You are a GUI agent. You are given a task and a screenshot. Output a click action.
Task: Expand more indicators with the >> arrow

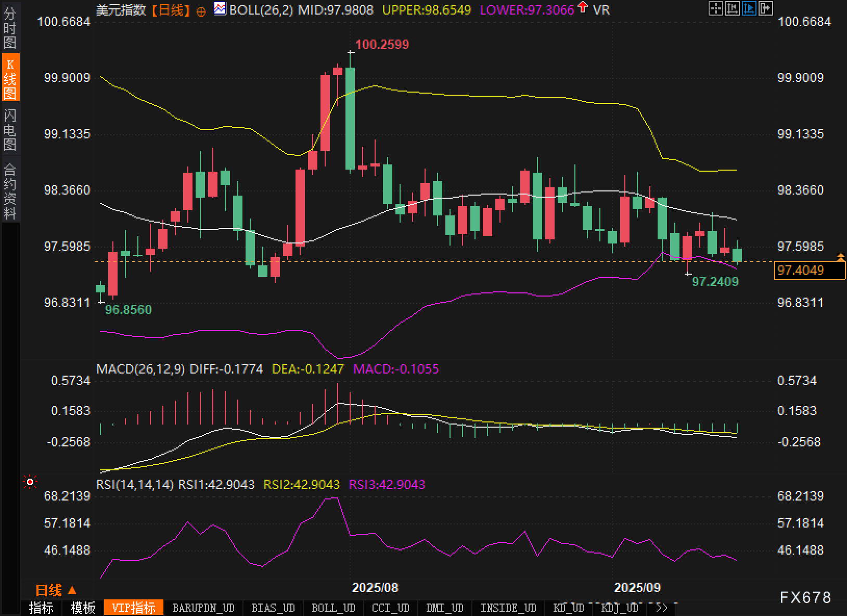(662, 608)
